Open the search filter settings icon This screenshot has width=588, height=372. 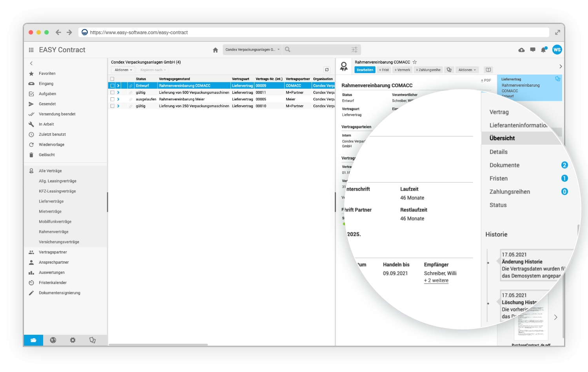354,49
